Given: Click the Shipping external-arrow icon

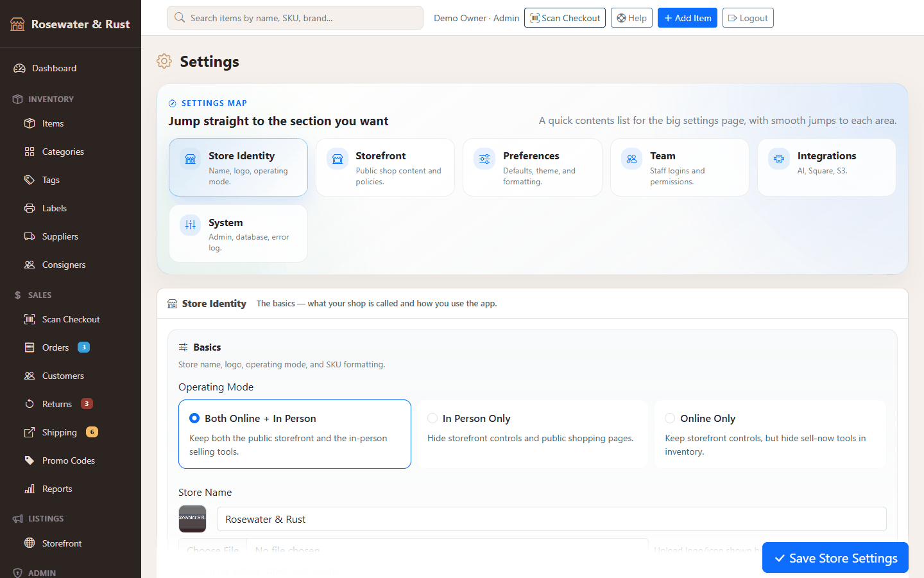Looking at the screenshot, I should [x=30, y=432].
